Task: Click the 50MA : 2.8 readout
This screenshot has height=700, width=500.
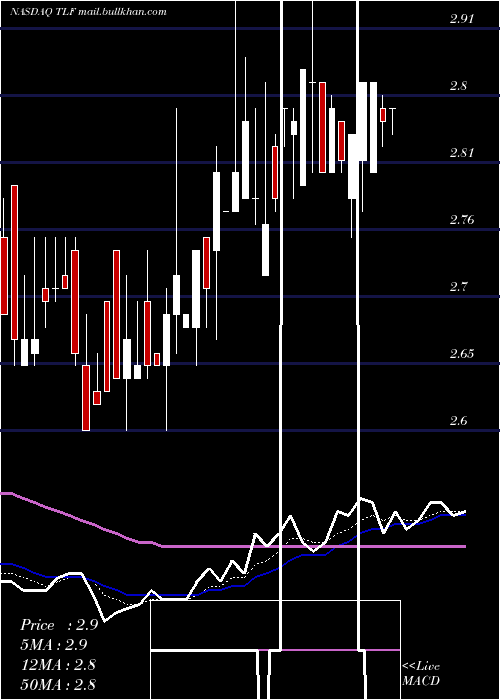Action: coord(58,684)
